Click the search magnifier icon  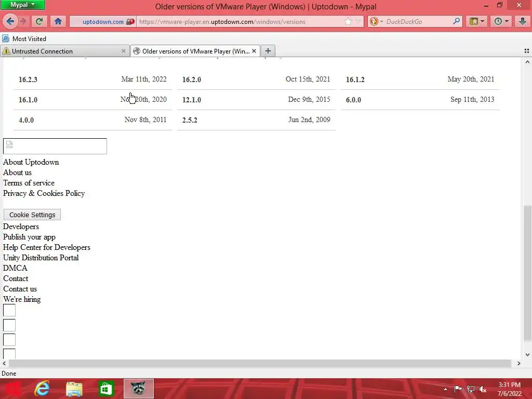[456, 21]
